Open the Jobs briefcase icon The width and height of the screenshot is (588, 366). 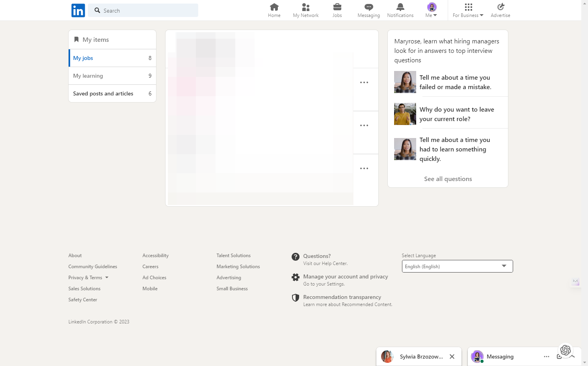pyautogui.click(x=337, y=7)
